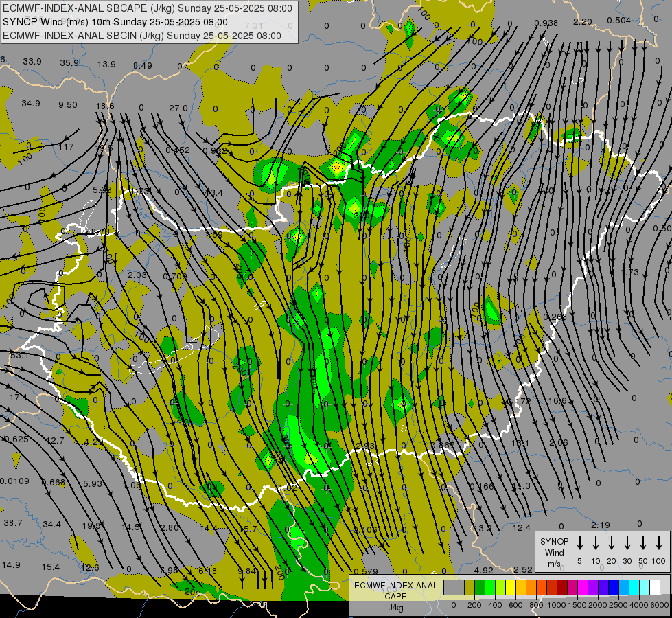Click the map value 34.4

coord(52,525)
